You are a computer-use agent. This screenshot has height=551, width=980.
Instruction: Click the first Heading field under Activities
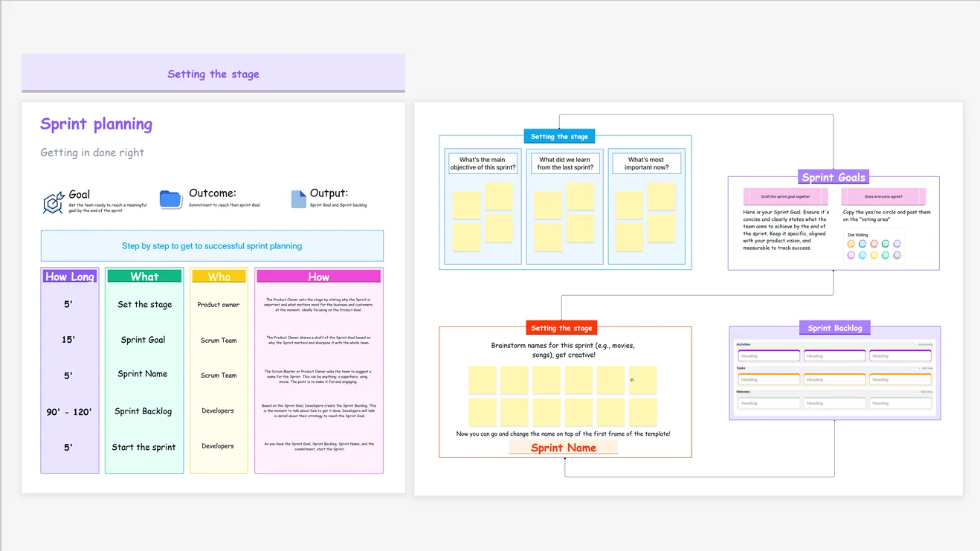769,355
